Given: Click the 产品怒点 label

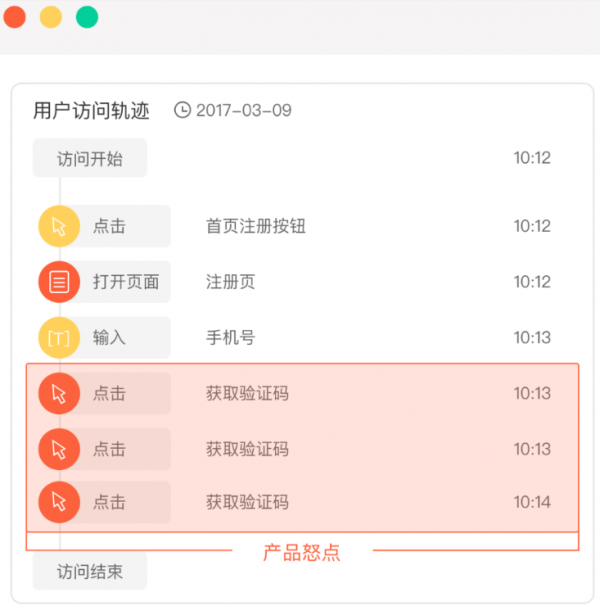Looking at the screenshot, I should [302, 552].
